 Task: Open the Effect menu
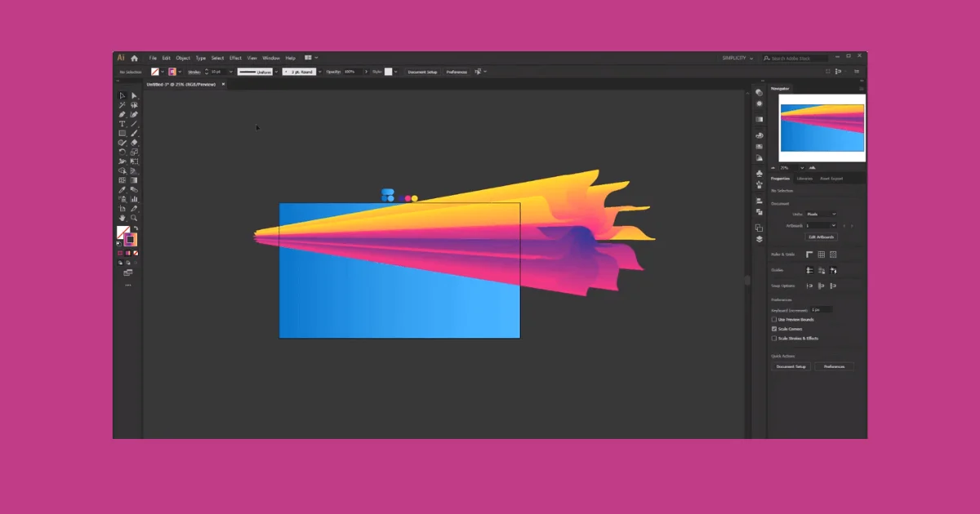(235, 57)
